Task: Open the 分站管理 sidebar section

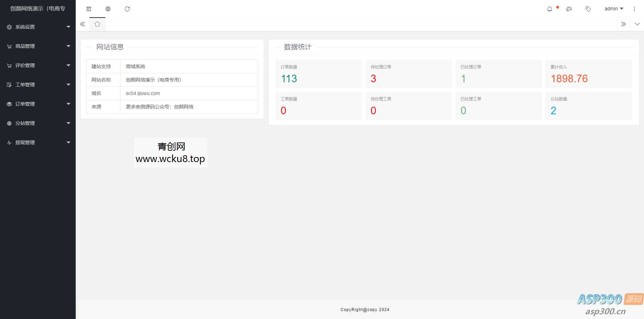Action: click(x=38, y=123)
